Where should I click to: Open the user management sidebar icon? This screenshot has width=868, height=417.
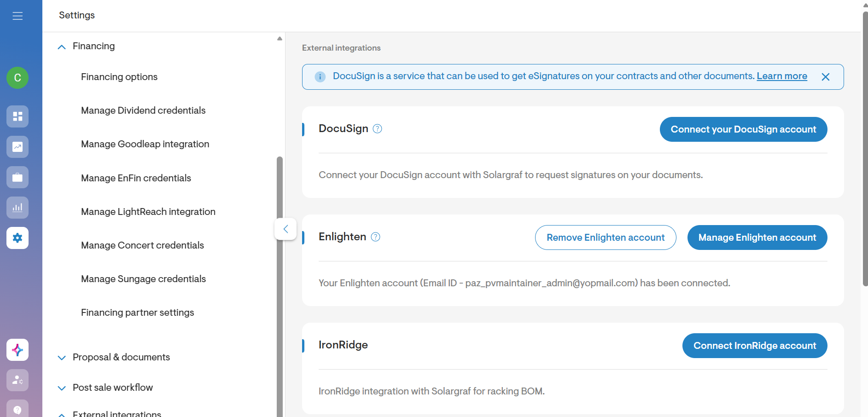[17, 380]
